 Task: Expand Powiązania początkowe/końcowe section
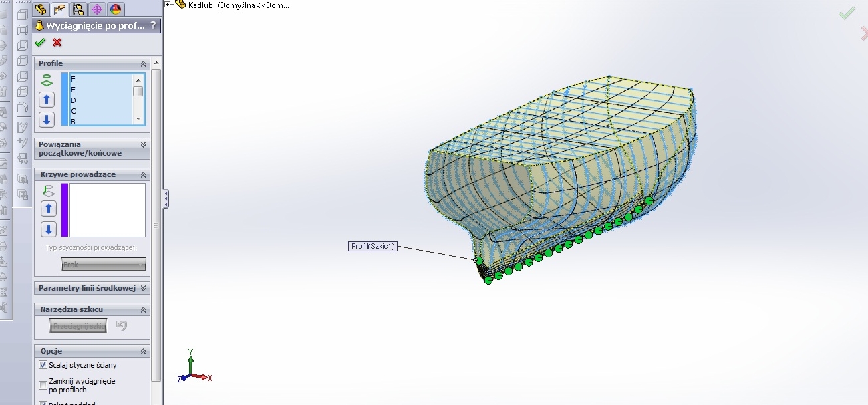[143, 144]
